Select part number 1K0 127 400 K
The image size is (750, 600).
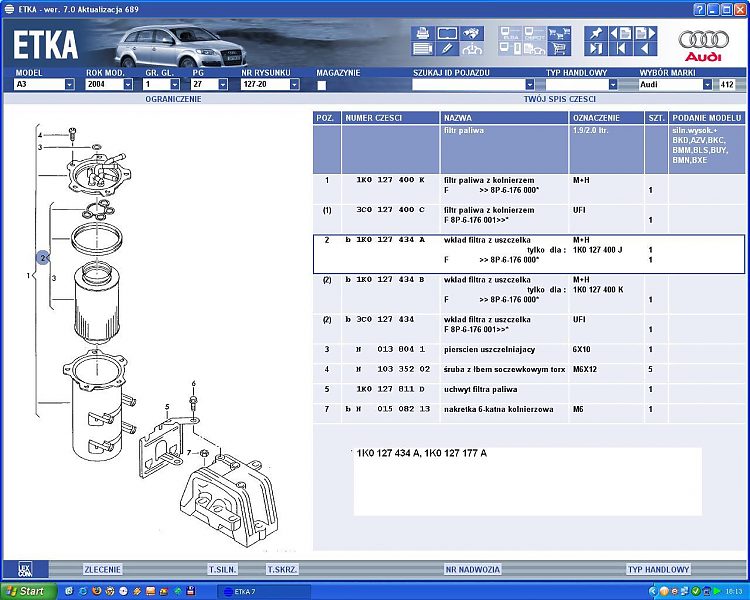click(390, 180)
